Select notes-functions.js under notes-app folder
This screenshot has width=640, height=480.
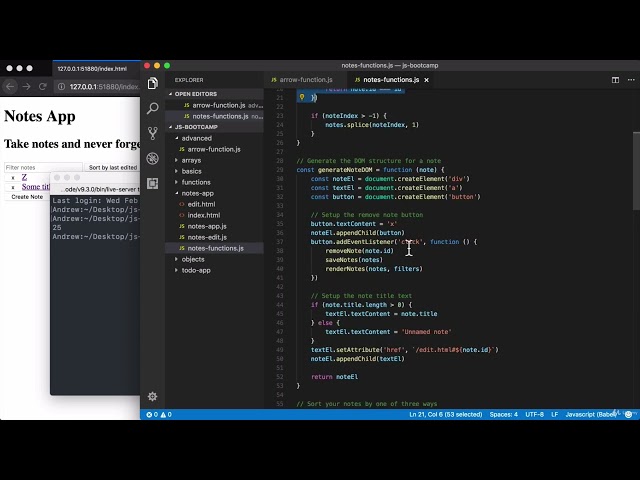(214, 248)
